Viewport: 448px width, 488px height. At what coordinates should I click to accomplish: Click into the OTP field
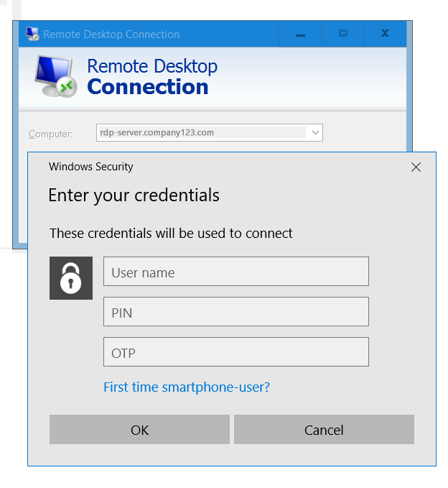point(236,351)
